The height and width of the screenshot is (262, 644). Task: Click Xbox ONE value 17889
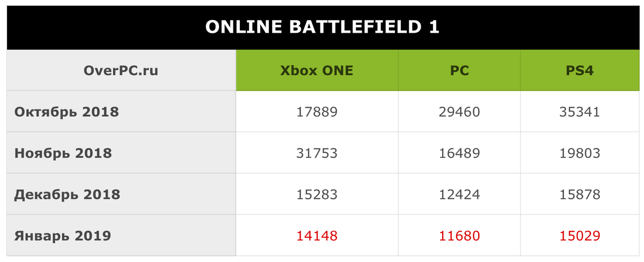pos(317,112)
